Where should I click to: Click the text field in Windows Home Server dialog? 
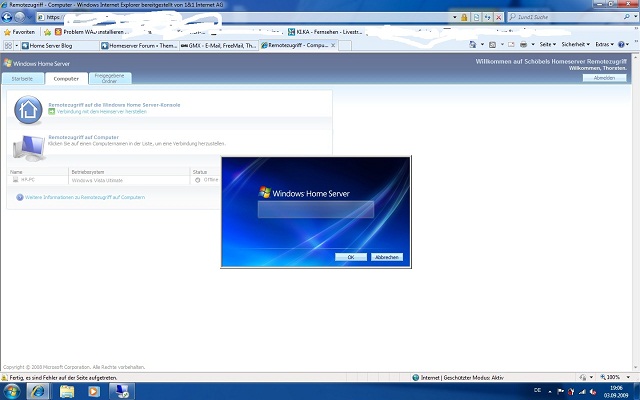pos(316,209)
